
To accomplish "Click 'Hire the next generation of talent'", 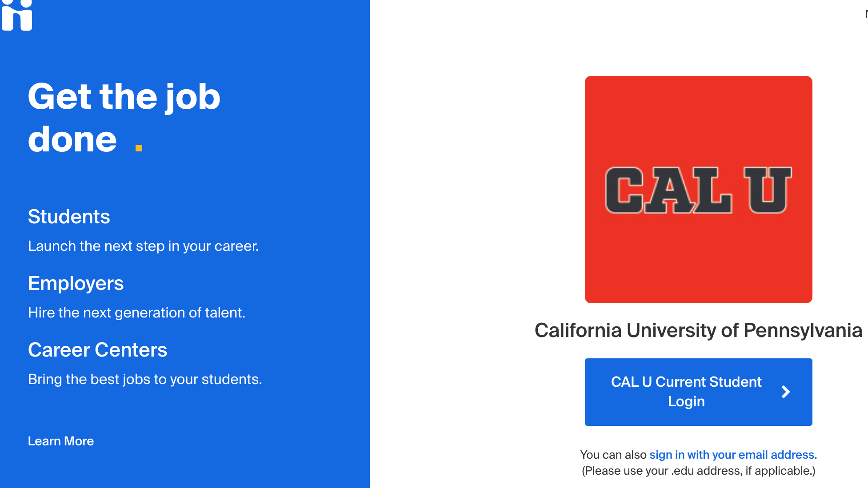I will [136, 313].
